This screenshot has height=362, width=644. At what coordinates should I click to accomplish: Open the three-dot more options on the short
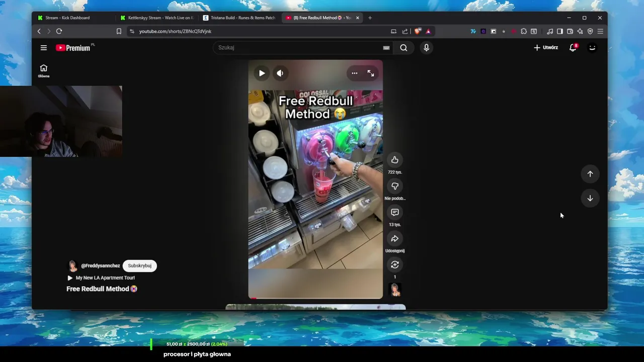(x=355, y=73)
